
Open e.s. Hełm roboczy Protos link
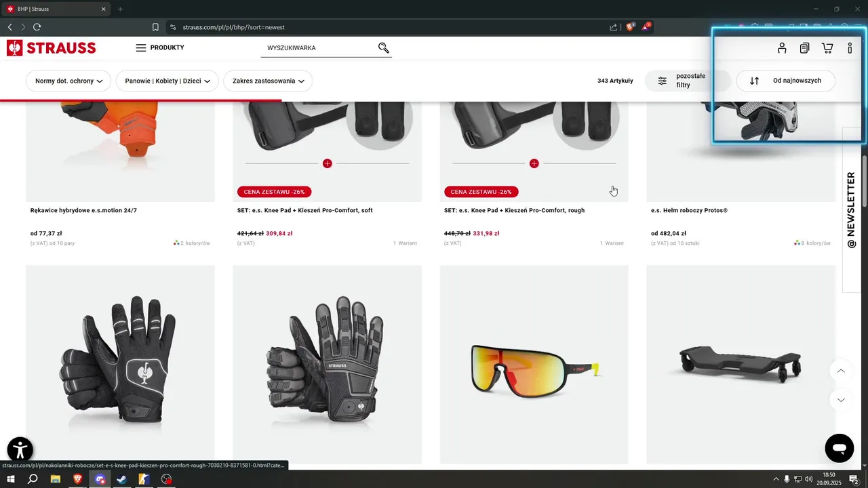[x=689, y=210]
